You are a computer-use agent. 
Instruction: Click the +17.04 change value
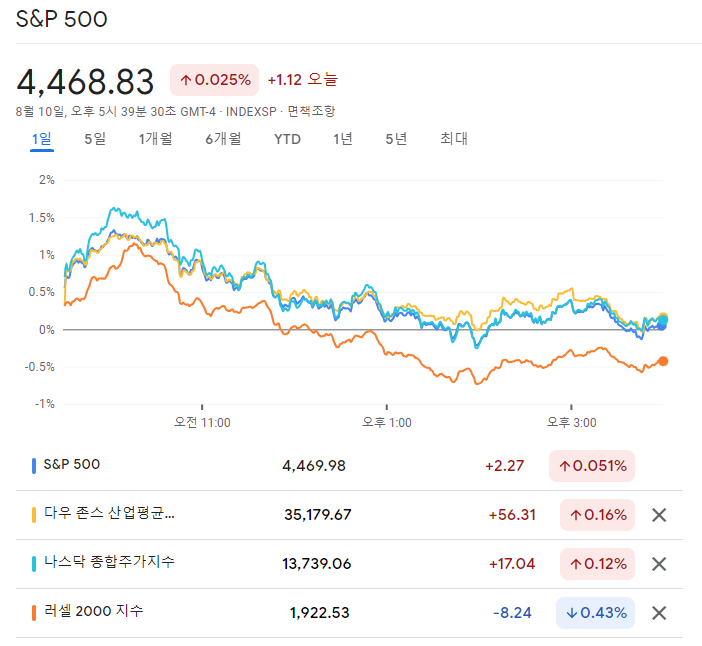(512, 564)
